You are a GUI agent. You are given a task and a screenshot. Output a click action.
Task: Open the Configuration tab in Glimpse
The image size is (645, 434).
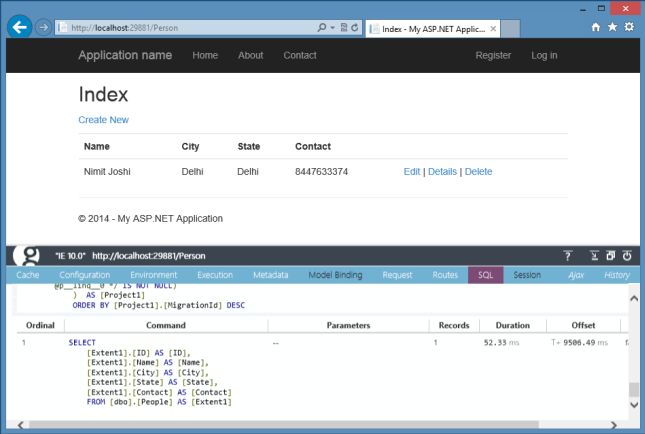coord(84,275)
